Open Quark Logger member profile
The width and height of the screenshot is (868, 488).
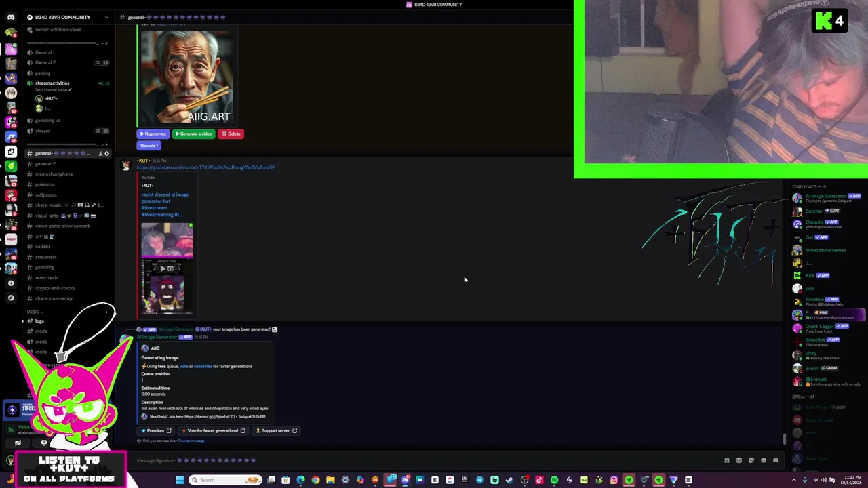(828, 327)
